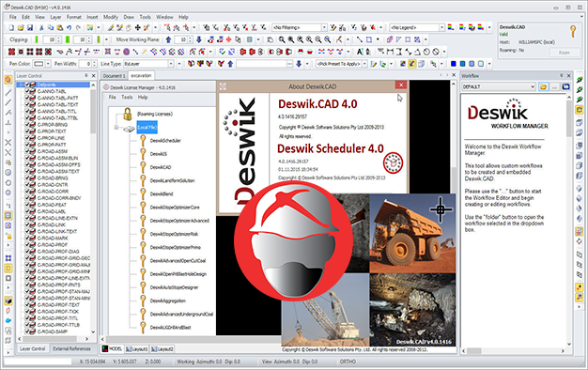The width and height of the screenshot is (588, 370).
Task: Click the gold key license icon top right
Action: 573,32
